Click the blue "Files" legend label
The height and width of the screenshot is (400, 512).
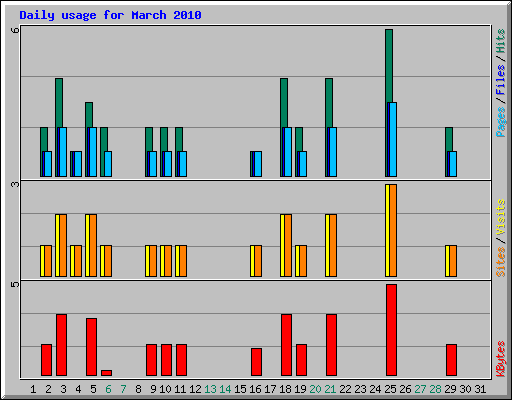(501, 79)
